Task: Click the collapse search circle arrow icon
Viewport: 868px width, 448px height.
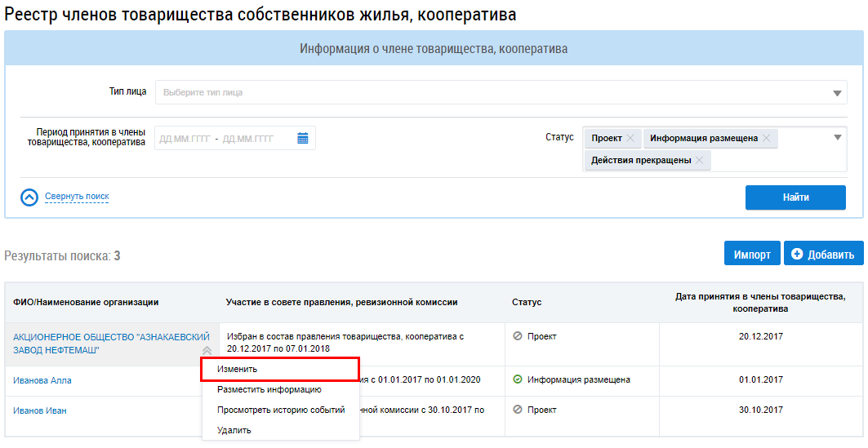Action: (x=29, y=197)
